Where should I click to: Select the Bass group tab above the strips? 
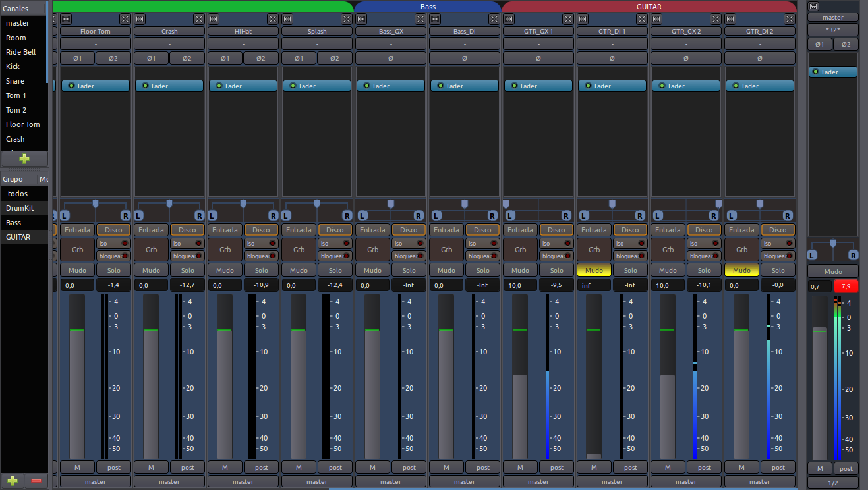[428, 7]
